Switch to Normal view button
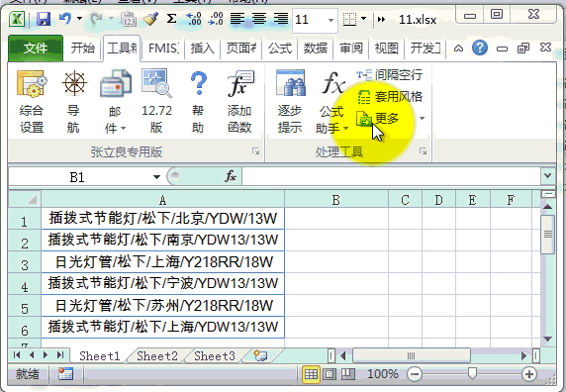The width and height of the screenshot is (566, 392). click(x=311, y=374)
